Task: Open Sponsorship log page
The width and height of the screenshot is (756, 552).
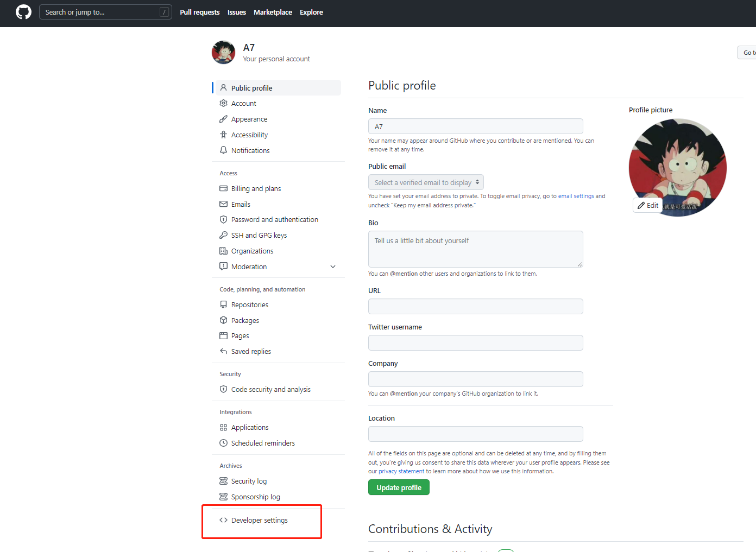Action: pos(256,497)
